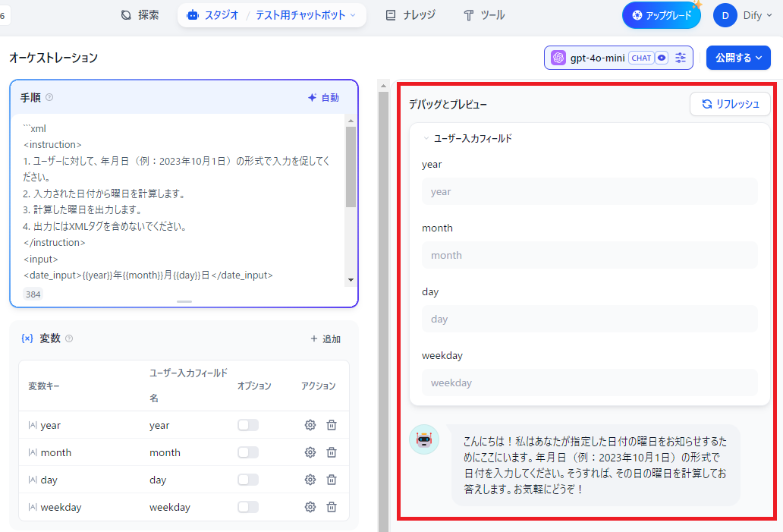The height and width of the screenshot is (532, 783).
Task: Add a new variable with 追加 button
Action: pyautogui.click(x=325, y=338)
